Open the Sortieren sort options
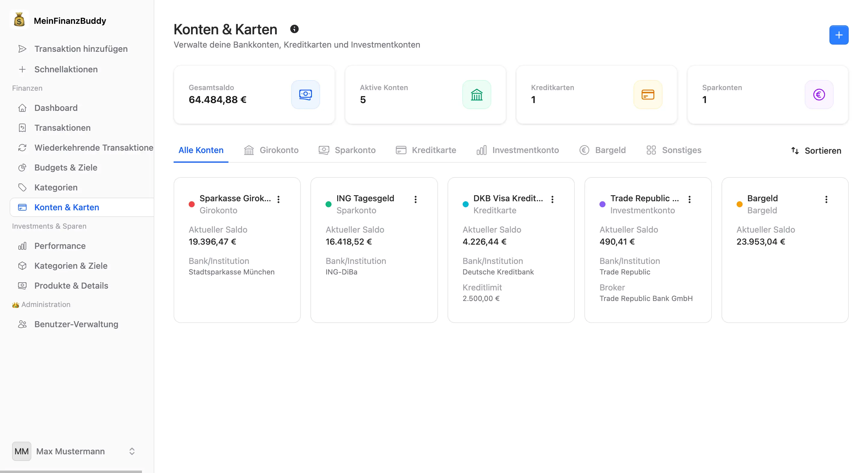This screenshot has height=473, width=868. point(816,151)
